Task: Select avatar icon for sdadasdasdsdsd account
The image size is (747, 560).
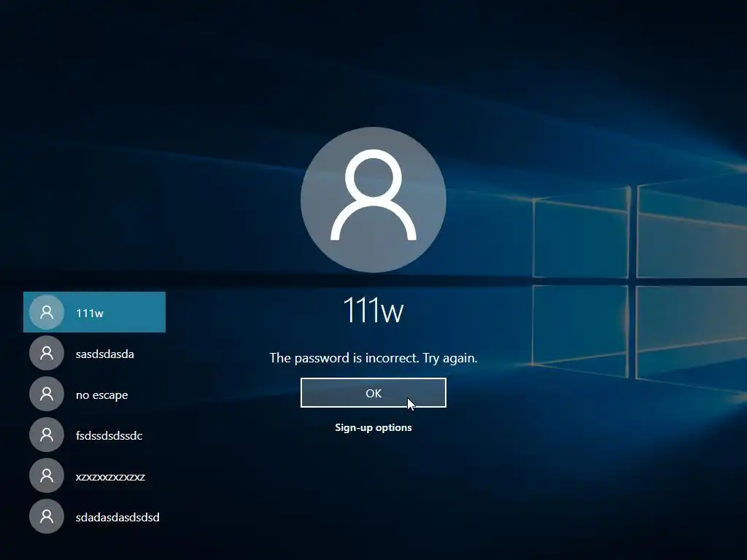Action: point(47,516)
